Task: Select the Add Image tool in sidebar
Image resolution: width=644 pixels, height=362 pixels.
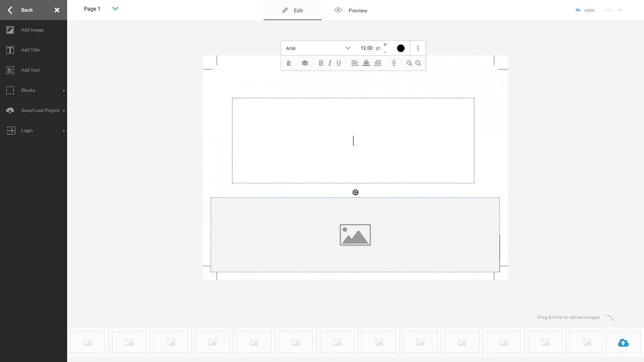Action: (x=10, y=30)
